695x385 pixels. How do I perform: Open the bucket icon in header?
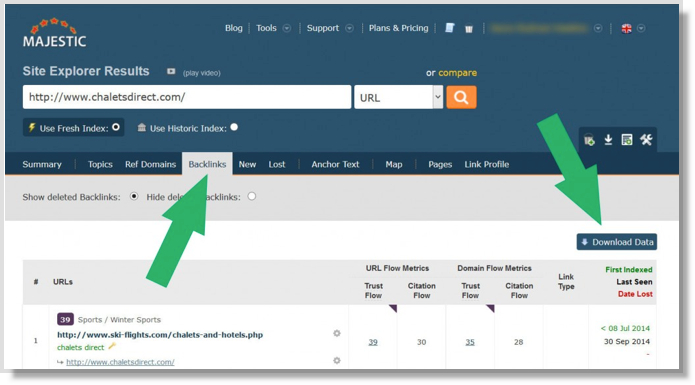click(x=469, y=29)
